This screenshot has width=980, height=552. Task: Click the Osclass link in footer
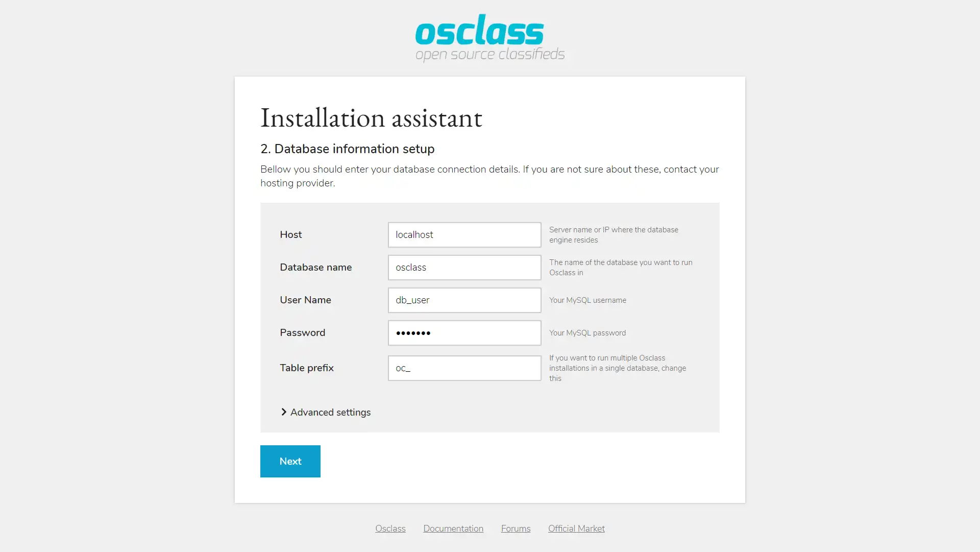pos(390,529)
